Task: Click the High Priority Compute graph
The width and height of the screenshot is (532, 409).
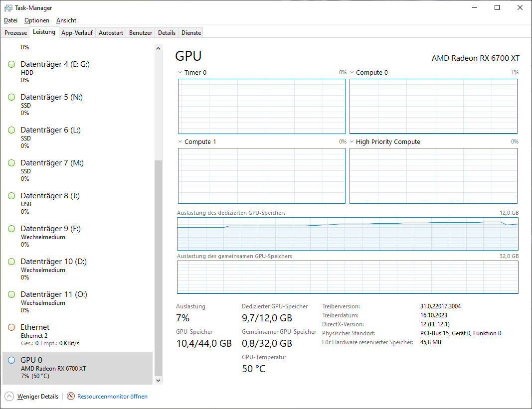Action: coord(433,176)
